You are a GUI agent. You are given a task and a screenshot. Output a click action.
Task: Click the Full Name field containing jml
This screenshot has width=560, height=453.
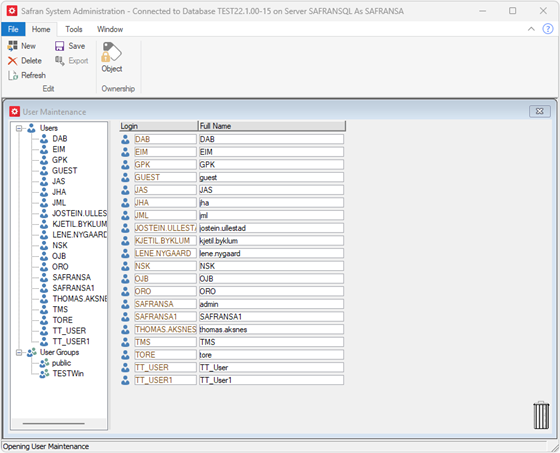pyautogui.click(x=271, y=215)
